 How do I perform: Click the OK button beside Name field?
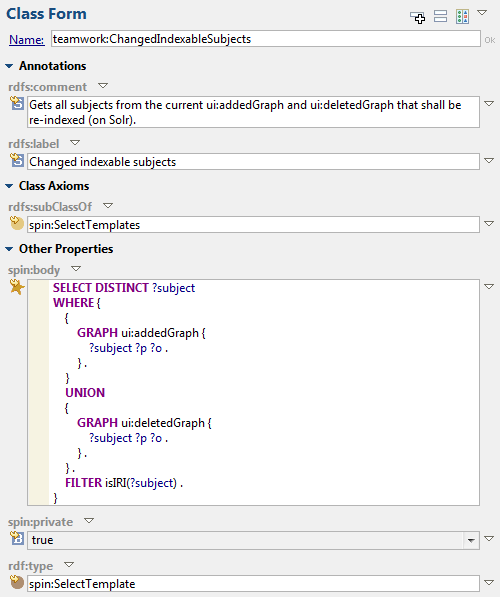490,40
